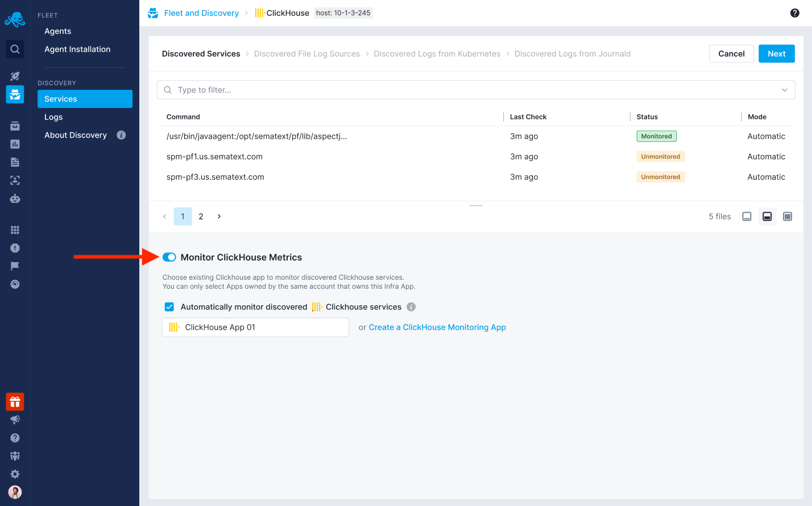
Task: Go to previous page arrow in pagination
Action: 165,217
